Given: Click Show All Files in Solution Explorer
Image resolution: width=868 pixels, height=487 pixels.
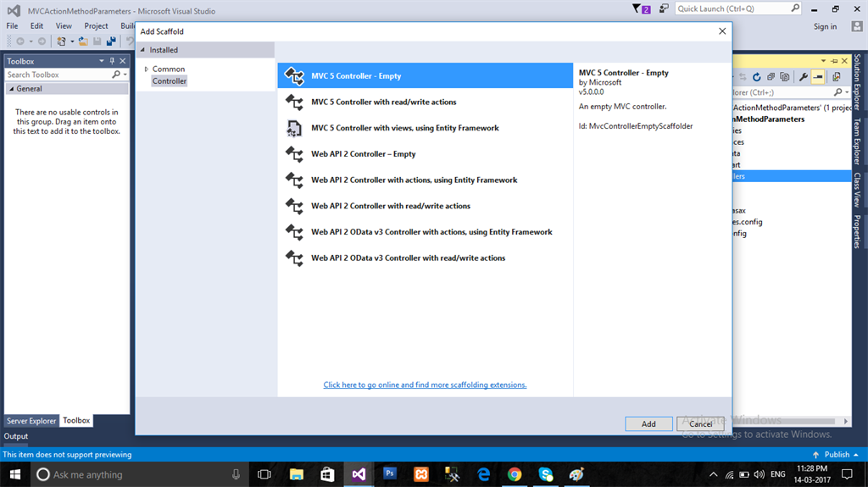Looking at the screenshot, I should (x=784, y=77).
